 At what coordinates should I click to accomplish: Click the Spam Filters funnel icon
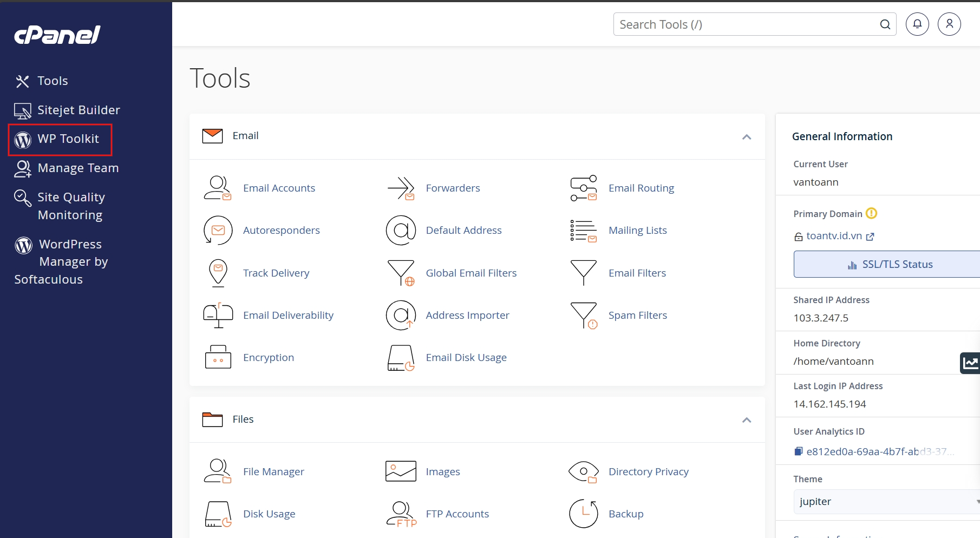[584, 316]
